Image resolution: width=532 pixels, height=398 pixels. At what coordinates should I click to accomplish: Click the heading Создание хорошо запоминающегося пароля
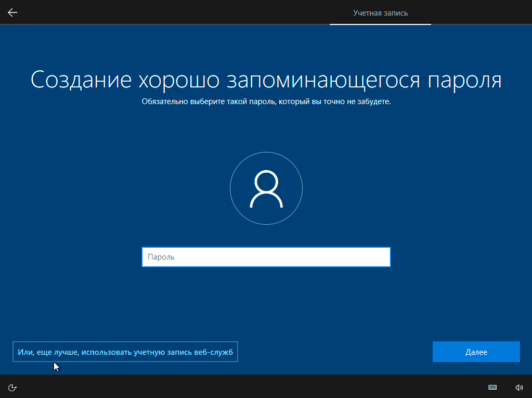(266, 80)
